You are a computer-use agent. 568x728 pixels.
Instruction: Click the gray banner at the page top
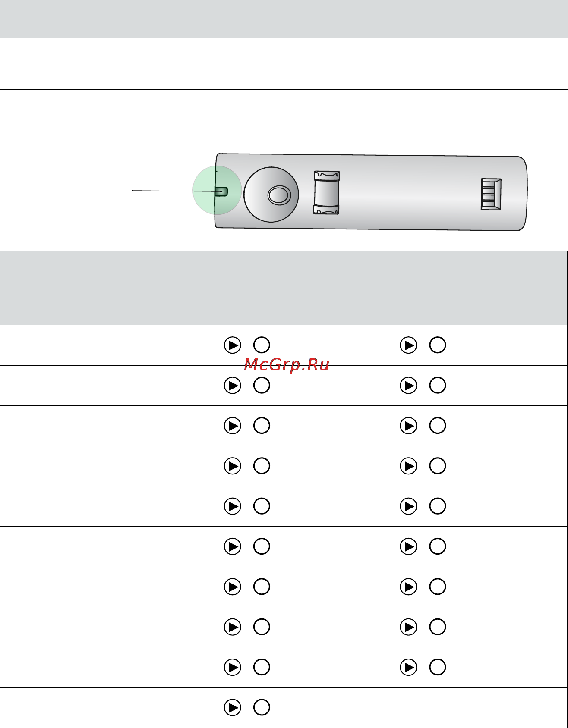click(x=284, y=19)
